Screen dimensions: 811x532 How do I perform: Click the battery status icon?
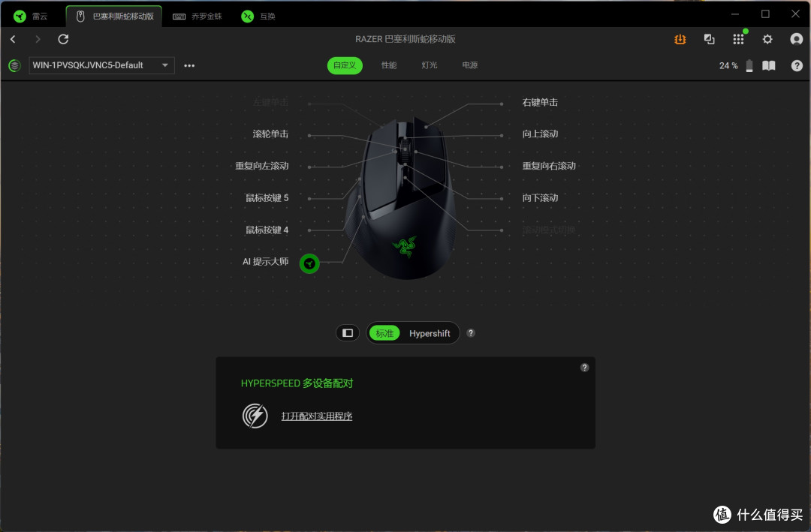coord(749,66)
